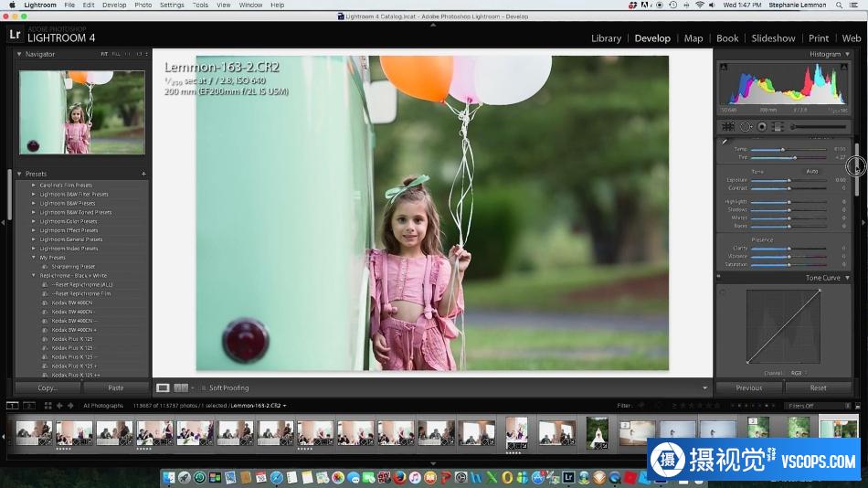
Task: Collapse Replichrome - Black + White folder
Action: coord(33,275)
